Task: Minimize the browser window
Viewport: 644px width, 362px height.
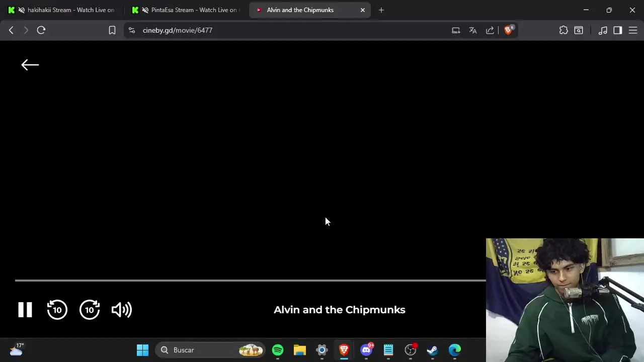Action: (586, 10)
